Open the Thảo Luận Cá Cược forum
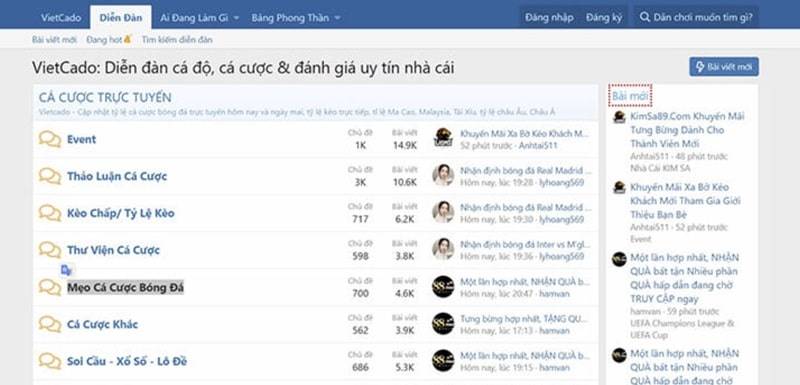The image size is (800, 385). [117, 176]
